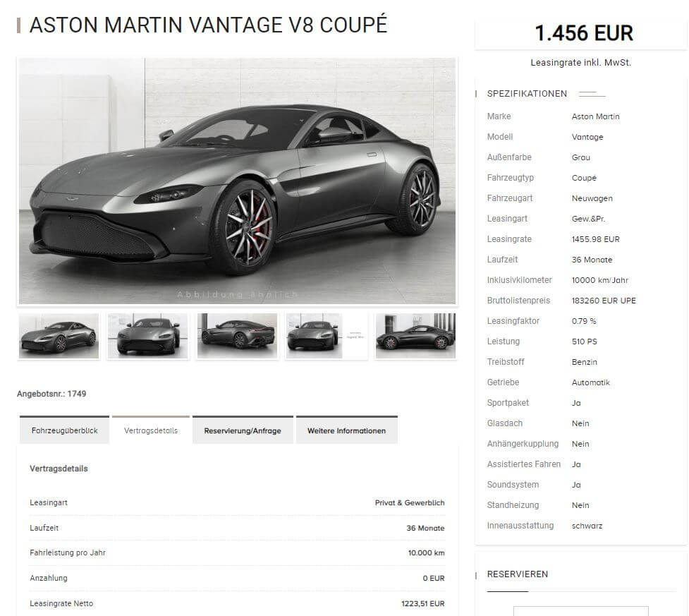Click the 1.456 EUR price box
Screen dimensions: 689x616
[581, 33]
